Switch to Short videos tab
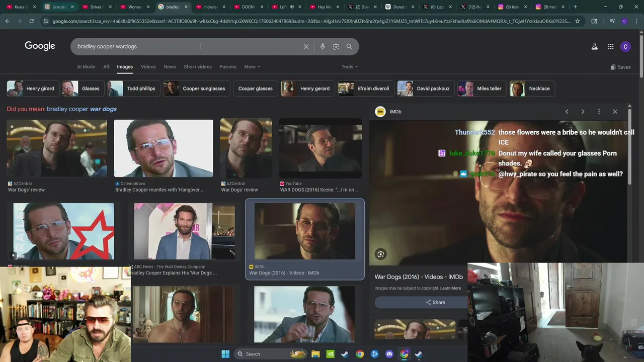The image size is (644, 362). pyautogui.click(x=198, y=67)
